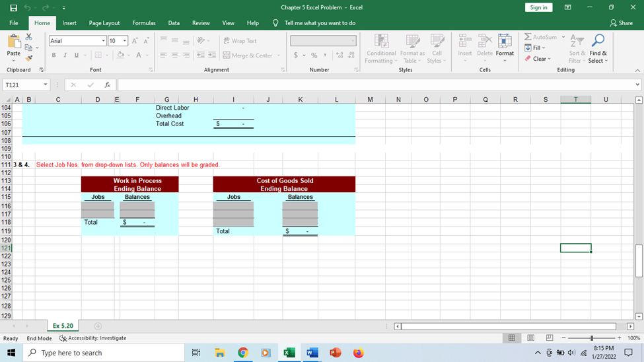This screenshot has height=362, width=644.
Task: Toggle Middle Align vertical alignment
Action: (175, 41)
